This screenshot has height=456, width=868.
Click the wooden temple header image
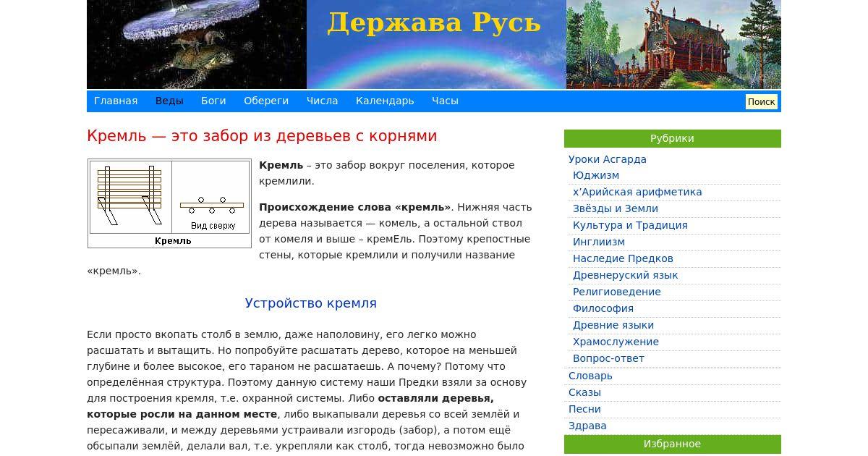point(673,44)
